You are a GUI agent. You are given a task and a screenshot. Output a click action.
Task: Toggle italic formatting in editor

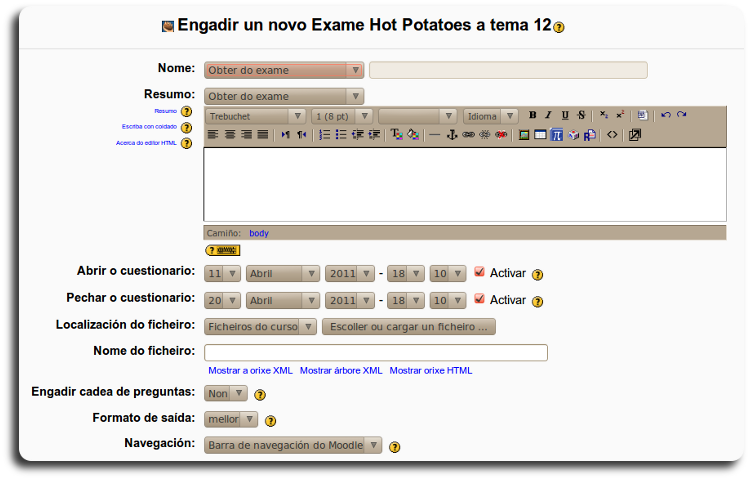point(549,115)
